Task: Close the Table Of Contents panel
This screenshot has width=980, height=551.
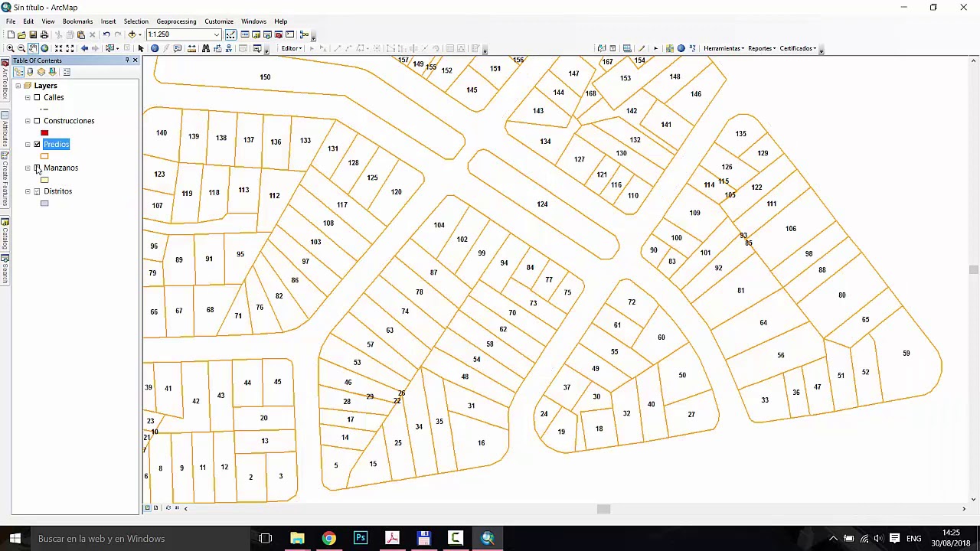Action: tap(135, 60)
